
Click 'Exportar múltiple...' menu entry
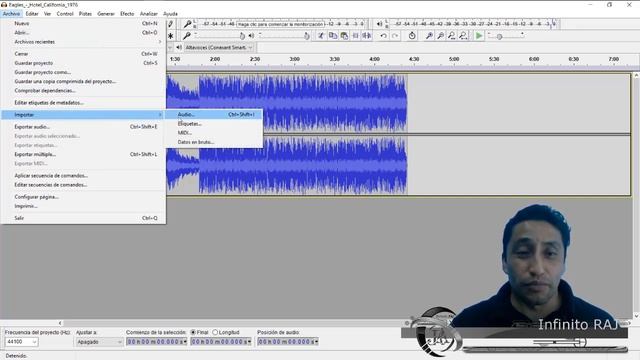[83, 155]
